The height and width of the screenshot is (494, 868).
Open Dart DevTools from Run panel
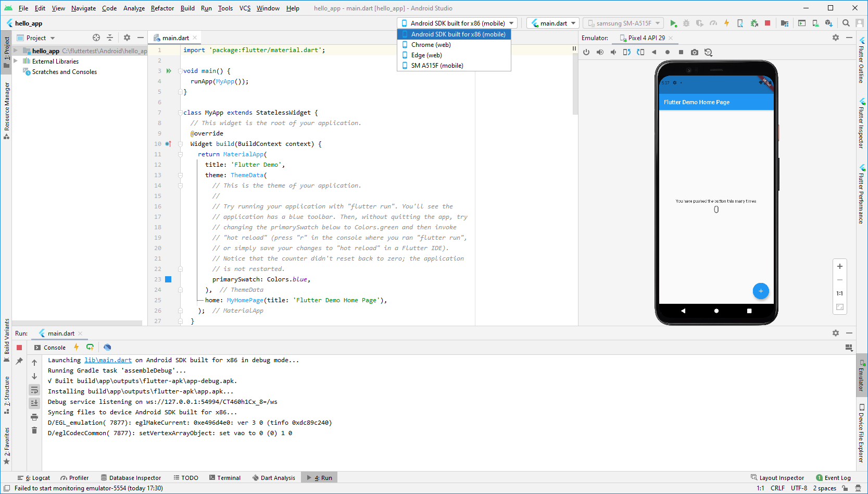pyautogui.click(x=107, y=347)
